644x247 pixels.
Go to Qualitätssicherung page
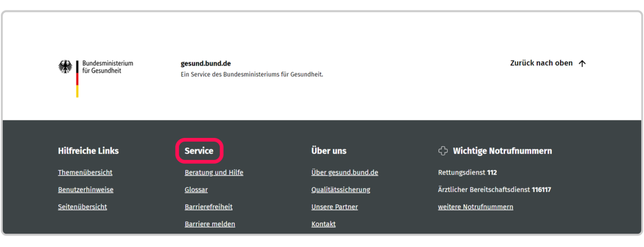340,190
